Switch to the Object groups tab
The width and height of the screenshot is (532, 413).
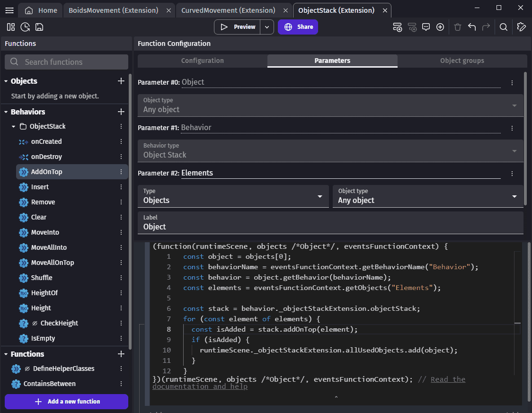pyautogui.click(x=462, y=61)
